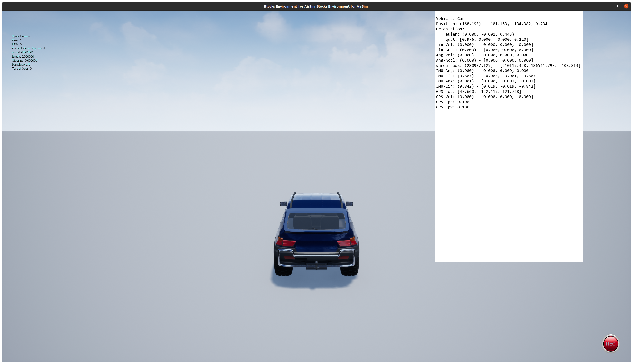Select the Vehicle: Car header in panel
633x364 pixels.
click(450, 18)
